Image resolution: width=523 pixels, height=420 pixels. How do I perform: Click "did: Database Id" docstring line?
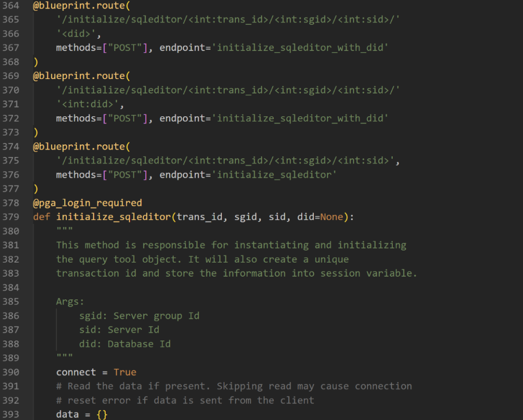tap(125, 344)
